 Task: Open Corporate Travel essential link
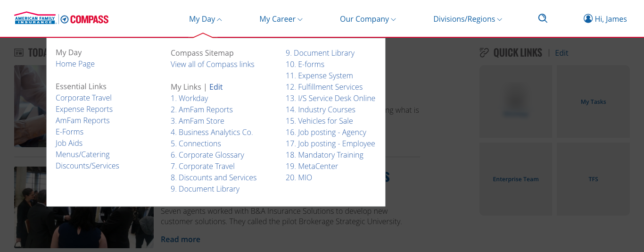pos(83,98)
